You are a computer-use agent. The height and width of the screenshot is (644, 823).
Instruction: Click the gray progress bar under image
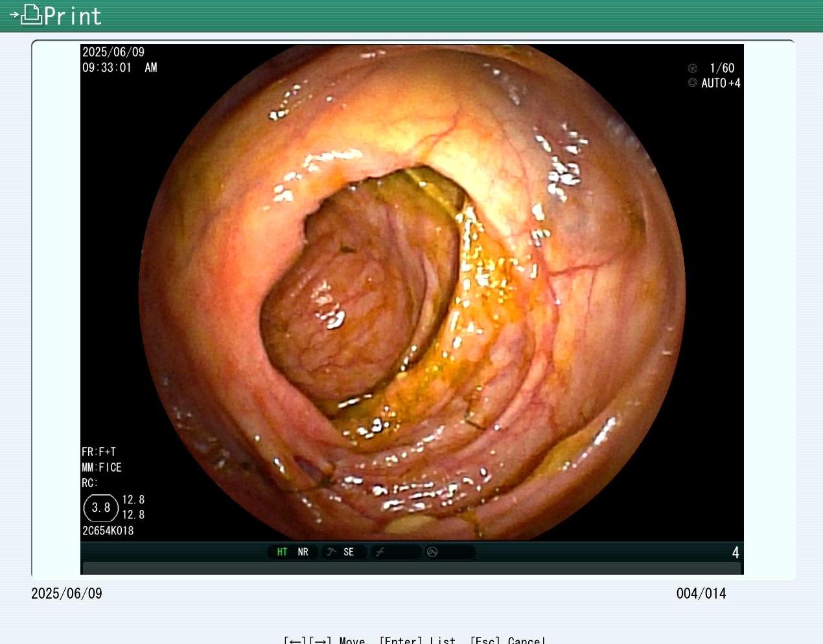coord(411,568)
